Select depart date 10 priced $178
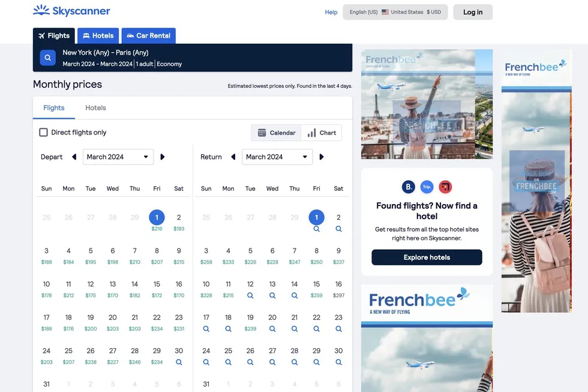The width and height of the screenshot is (588, 392). pyautogui.click(x=47, y=289)
